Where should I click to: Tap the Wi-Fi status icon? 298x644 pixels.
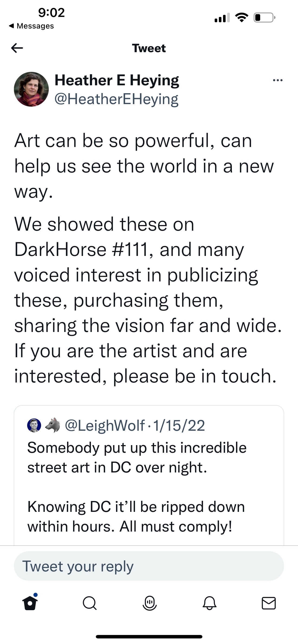[x=241, y=17]
